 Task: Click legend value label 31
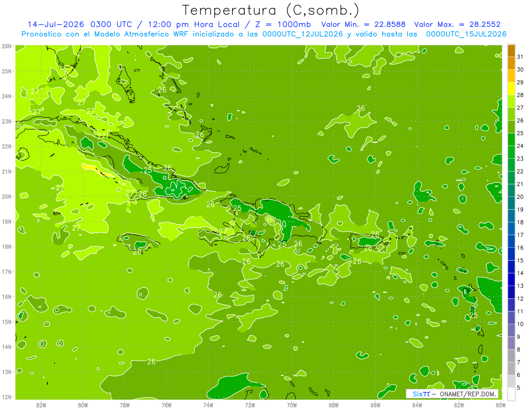point(520,56)
